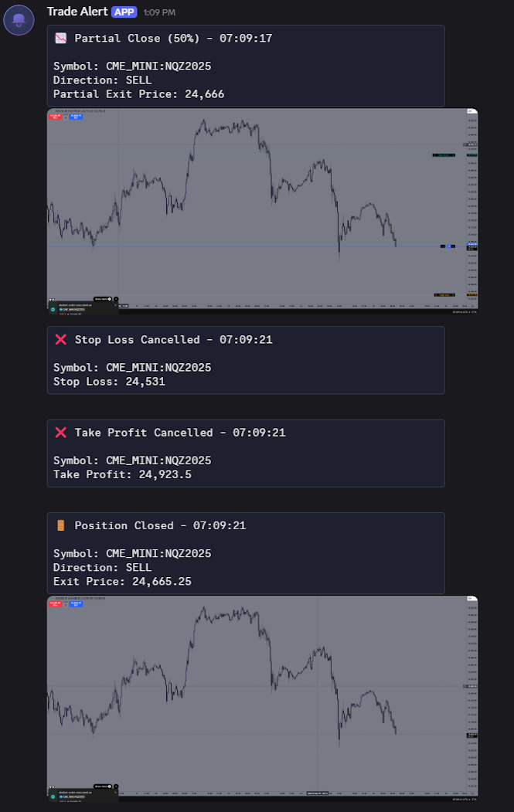The image size is (514, 812).
Task: Click the Trade Alert bot avatar
Action: click(x=19, y=19)
